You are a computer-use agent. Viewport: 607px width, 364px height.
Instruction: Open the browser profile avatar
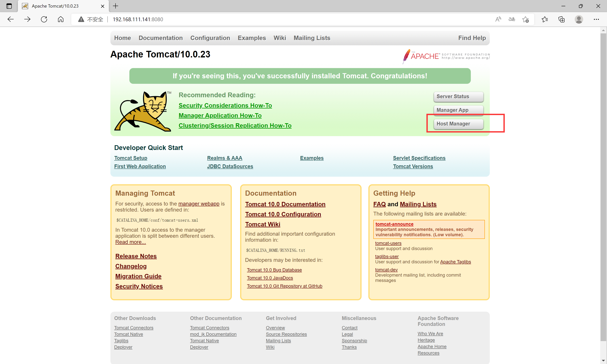tap(579, 19)
